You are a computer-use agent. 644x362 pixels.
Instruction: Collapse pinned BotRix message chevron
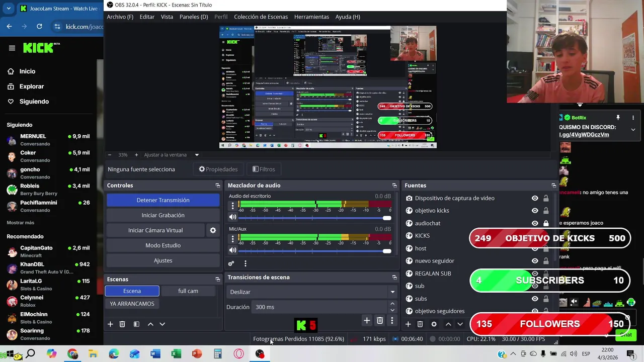tap(633, 130)
